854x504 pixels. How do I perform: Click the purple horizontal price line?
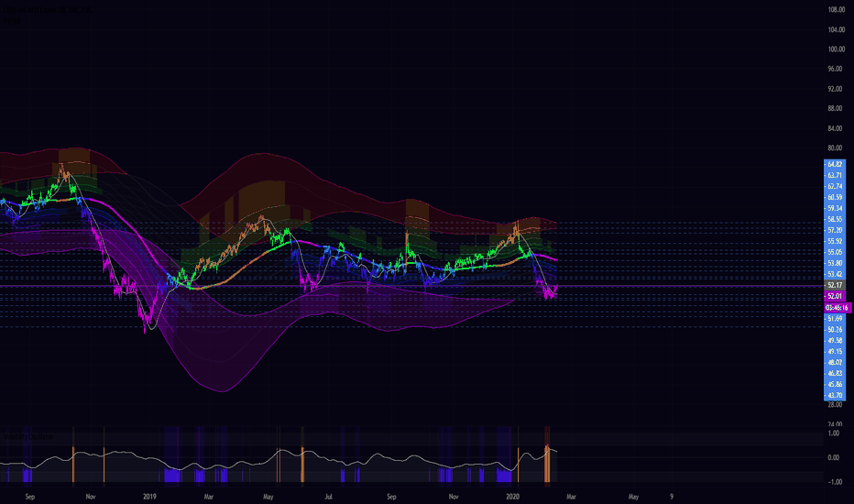[x=411, y=286]
